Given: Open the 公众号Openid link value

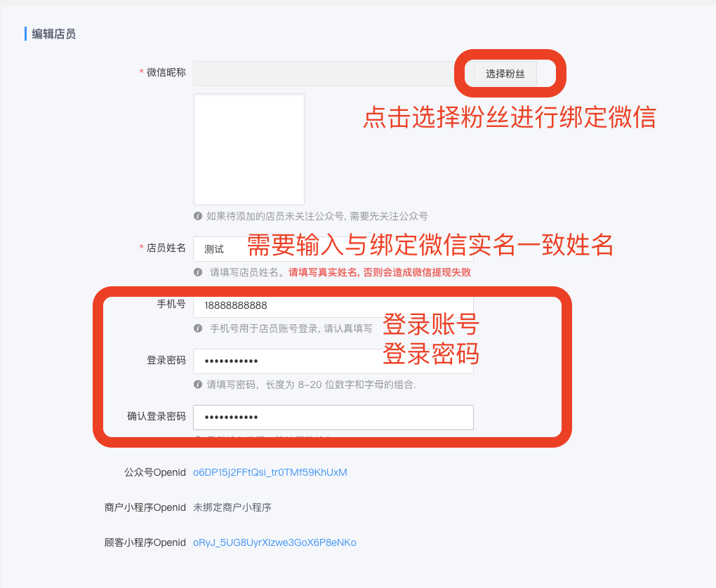Looking at the screenshot, I should click(270, 472).
